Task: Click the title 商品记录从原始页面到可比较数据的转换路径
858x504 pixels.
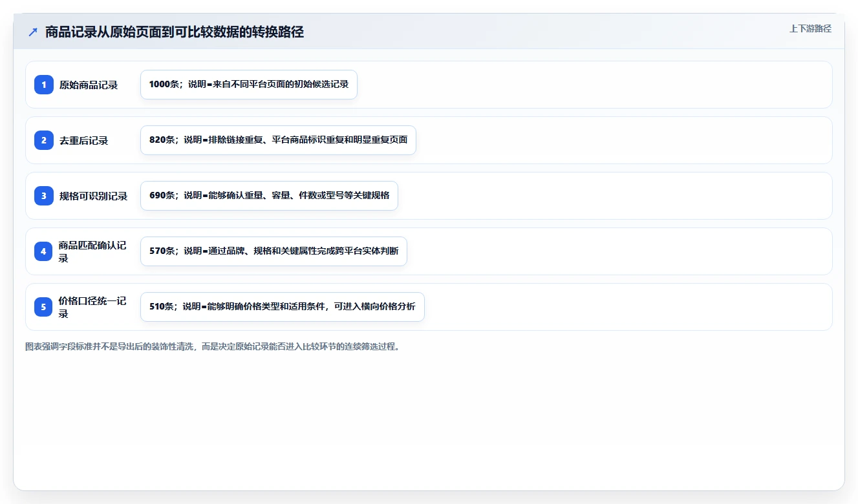Action: click(x=175, y=32)
